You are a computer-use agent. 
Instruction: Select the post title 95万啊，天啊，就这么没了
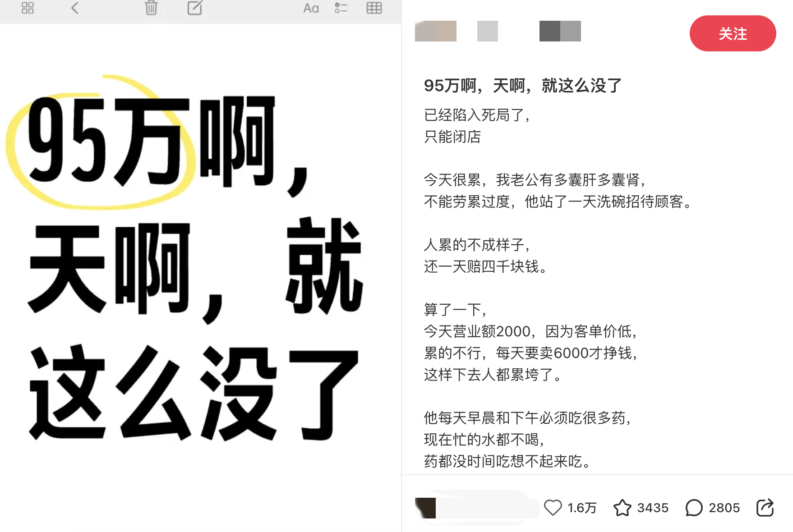(x=523, y=85)
